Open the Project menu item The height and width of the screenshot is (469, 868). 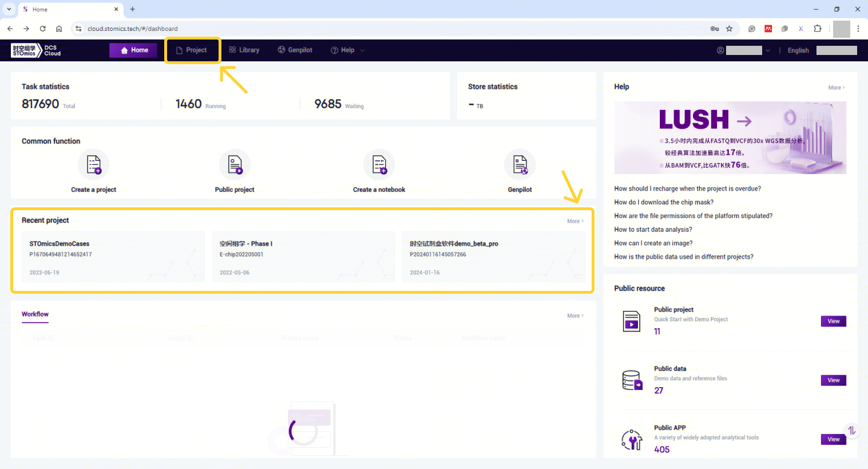(192, 50)
